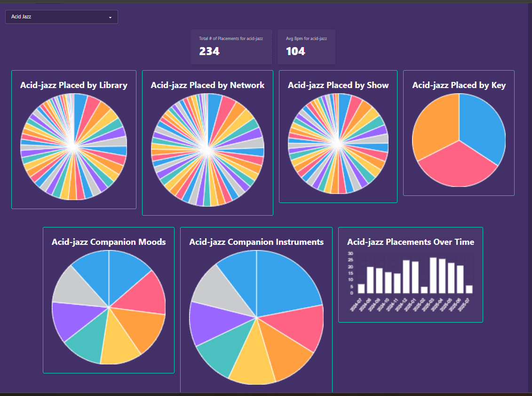The width and height of the screenshot is (532, 396).
Task: Click the Avg Bpm stat card showing 104
Action: [x=307, y=47]
